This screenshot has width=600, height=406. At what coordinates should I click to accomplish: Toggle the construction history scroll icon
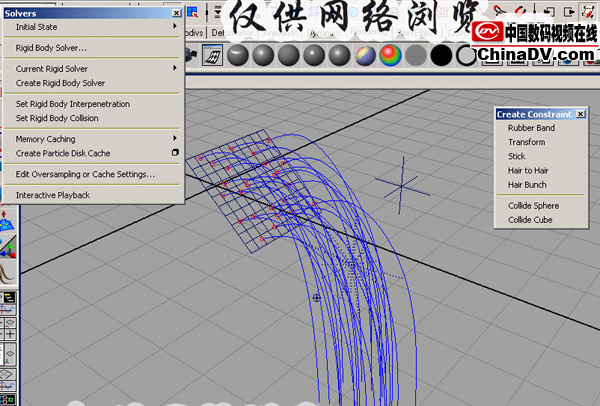(x=588, y=11)
